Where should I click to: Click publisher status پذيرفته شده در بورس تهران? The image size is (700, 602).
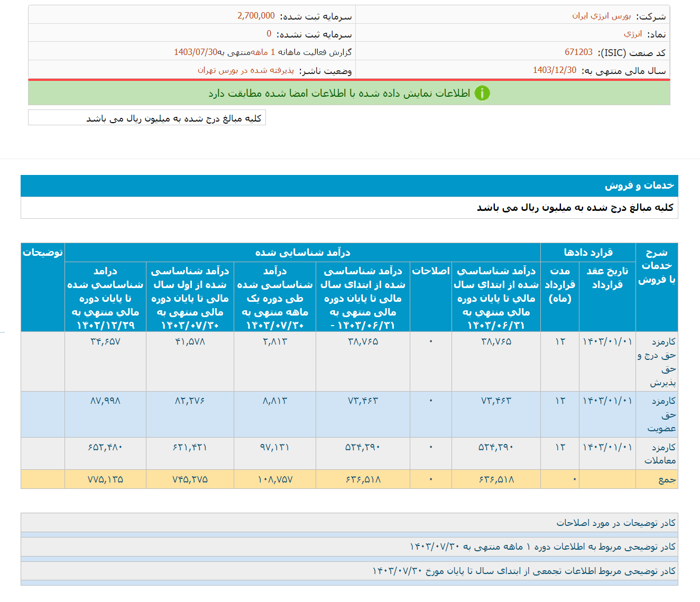pyautogui.click(x=246, y=70)
